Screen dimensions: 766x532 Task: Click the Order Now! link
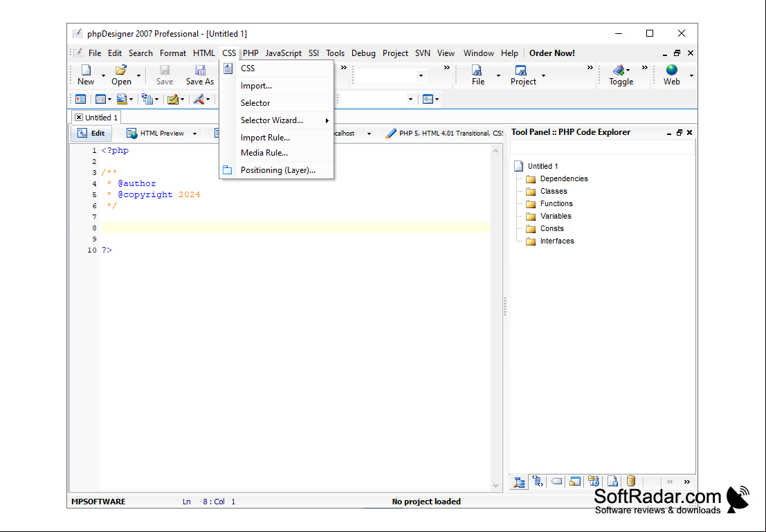coord(552,53)
